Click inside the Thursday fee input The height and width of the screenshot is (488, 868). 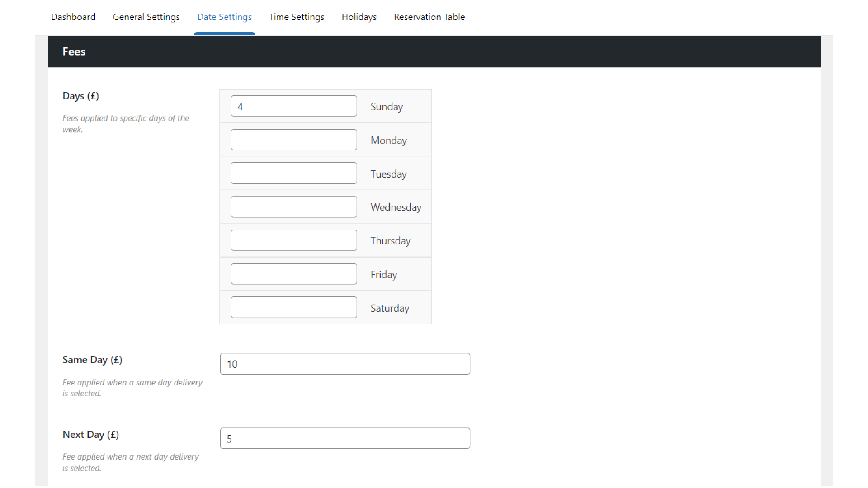(x=293, y=240)
